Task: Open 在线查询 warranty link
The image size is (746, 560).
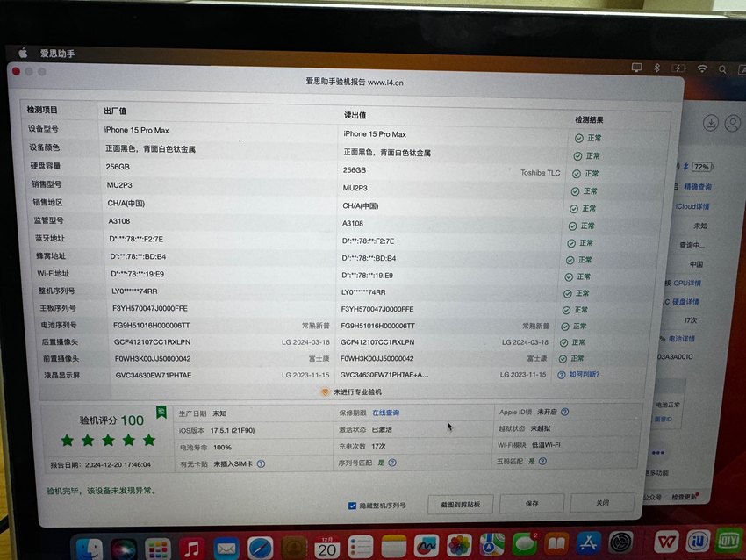Action: (385, 413)
